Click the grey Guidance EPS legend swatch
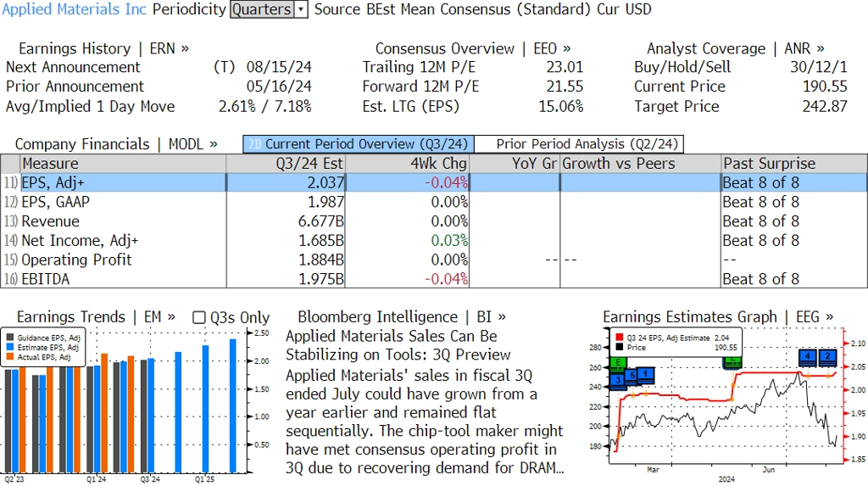Screen dimensions: 868x486 point(10,338)
